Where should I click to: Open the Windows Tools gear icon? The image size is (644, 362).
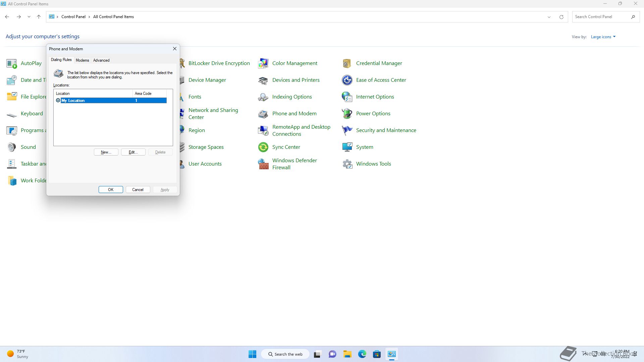tap(347, 164)
